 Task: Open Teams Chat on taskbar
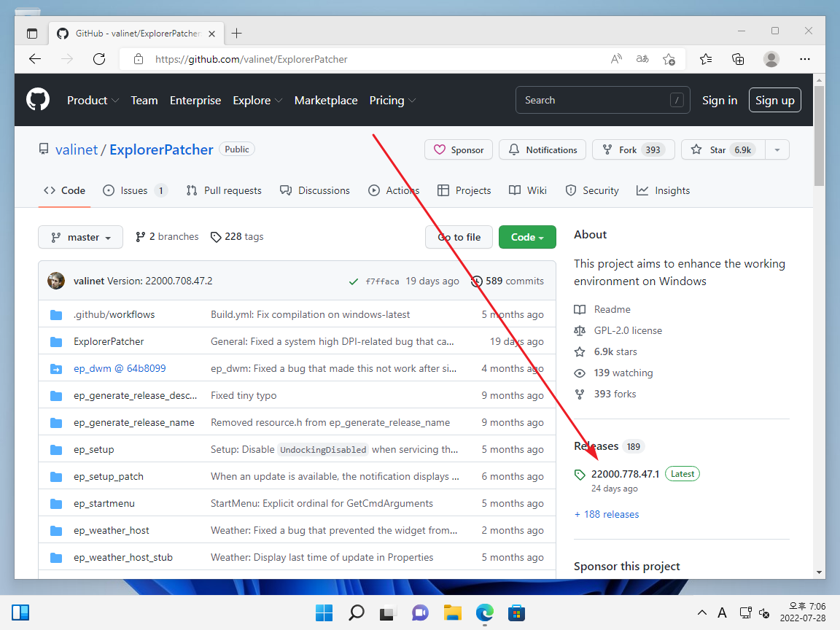coord(420,612)
